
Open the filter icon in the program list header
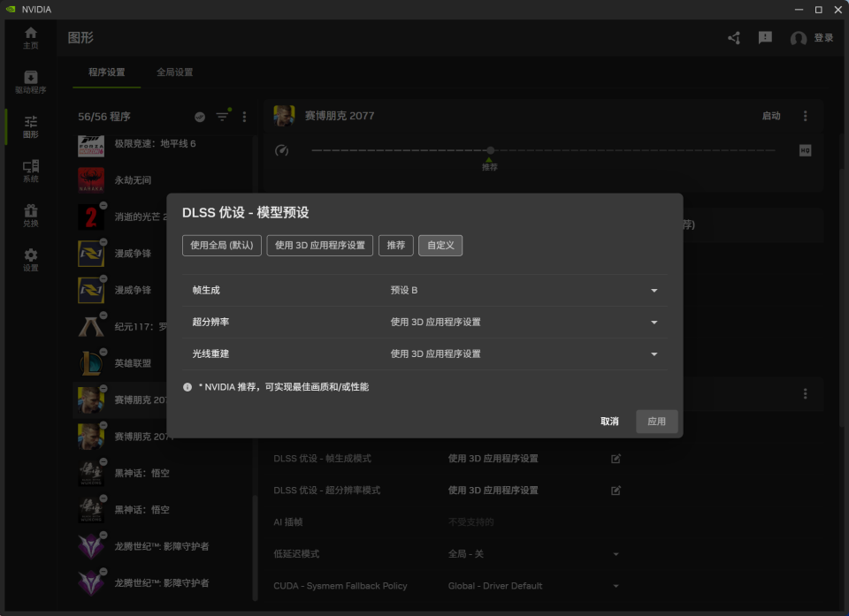pos(222,117)
